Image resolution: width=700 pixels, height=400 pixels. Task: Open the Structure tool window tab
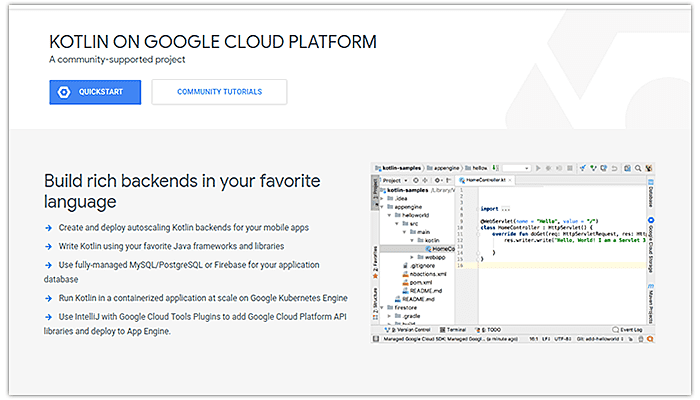pos(375,303)
